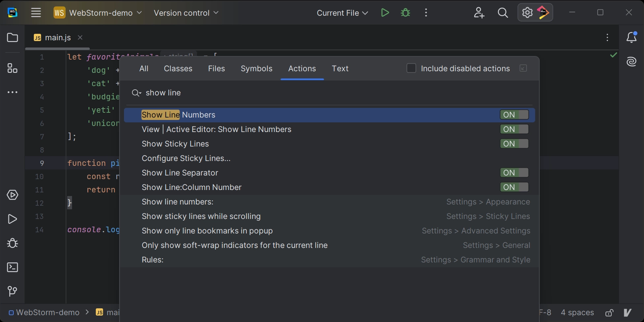The image size is (644, 322).
Task: Open Show sticky lines while scrolling setting
Action: point(330,216)
